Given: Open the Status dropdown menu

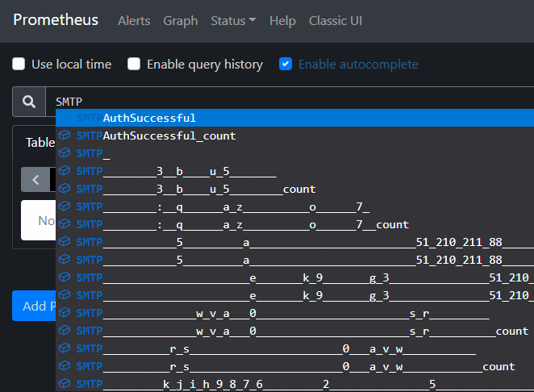Looking at the screenshot, I should point(233,21).
